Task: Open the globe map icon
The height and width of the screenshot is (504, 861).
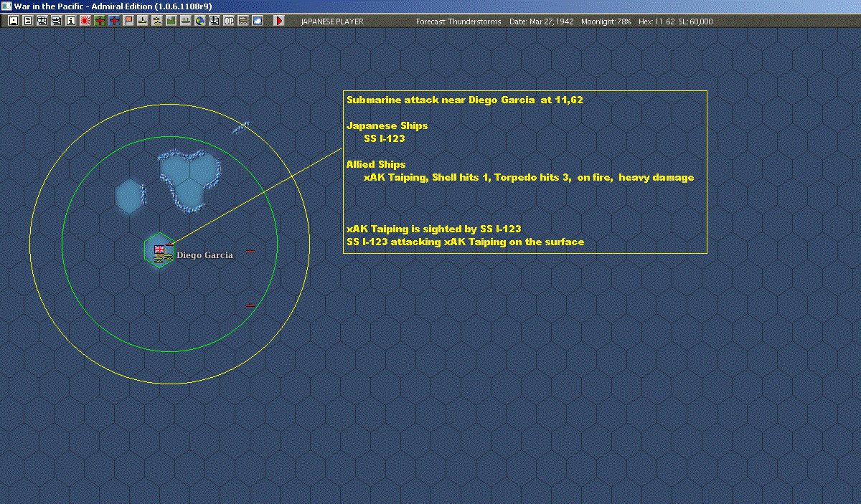Action: [x=200, y=21]
